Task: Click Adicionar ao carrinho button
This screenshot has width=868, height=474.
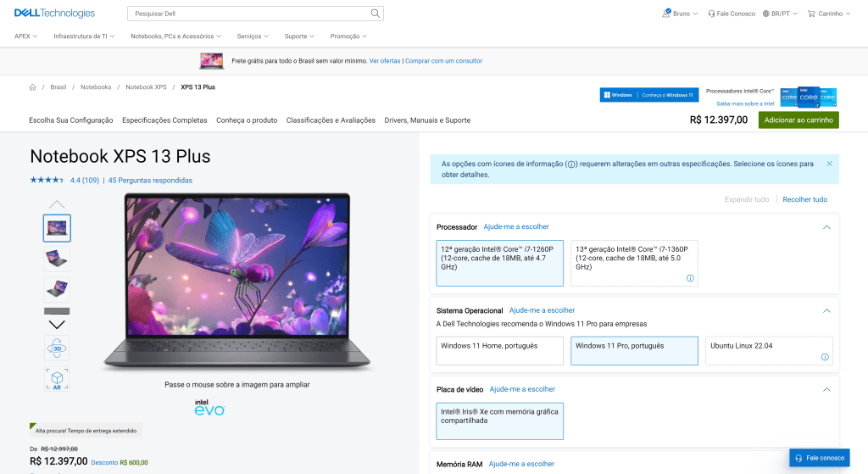Action: 798,120
